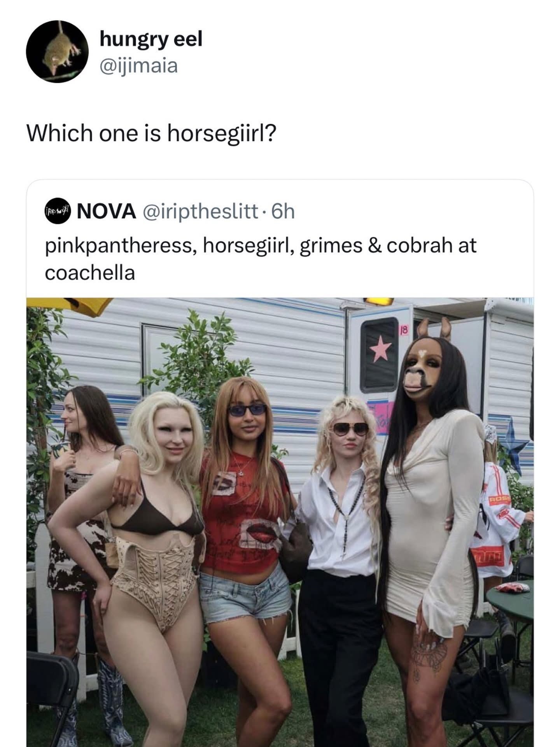Image resolution: width=560 pixels, height=747 pixels.
Task: Click the word "pinkpantheress" in the quoted tweet
Action: (x=120, y=246)
